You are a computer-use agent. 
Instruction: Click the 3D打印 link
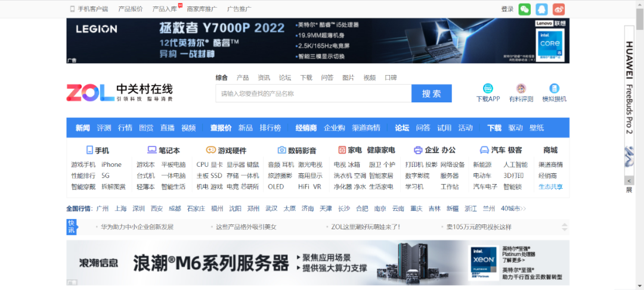[513, 176]
